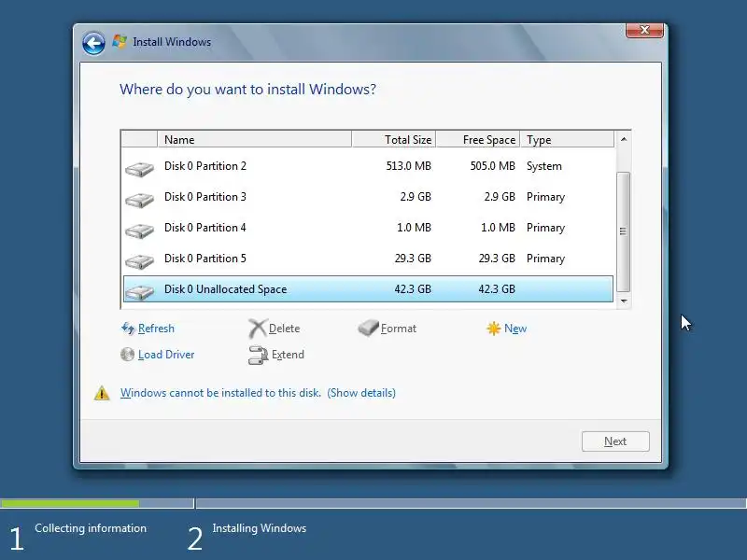
Task: Click the Extend partition icon
Action: (x=259, y=355)
